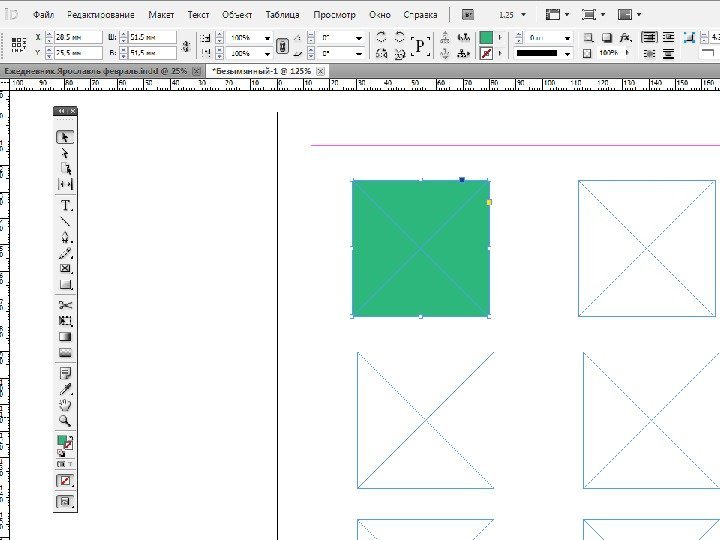This screenshot has height=540, width=720.
Task: Select the Pencil tool
Action: click(65, 253)
